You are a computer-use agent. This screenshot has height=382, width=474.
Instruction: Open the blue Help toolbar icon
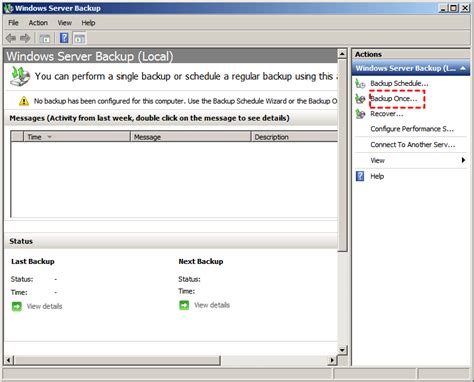click(x=64, y=38)
